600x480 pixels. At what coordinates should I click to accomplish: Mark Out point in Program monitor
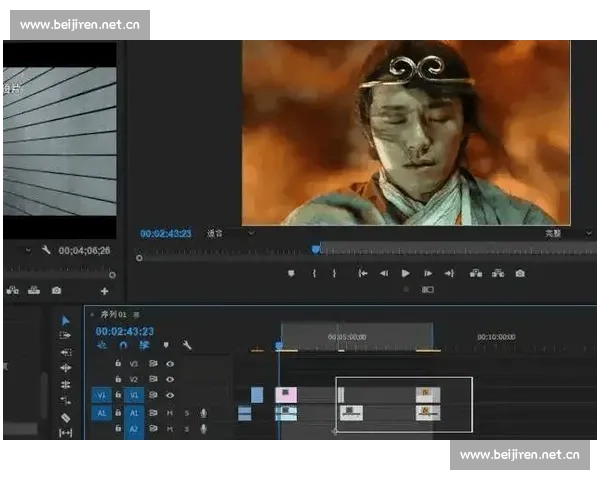coord(334,274)
